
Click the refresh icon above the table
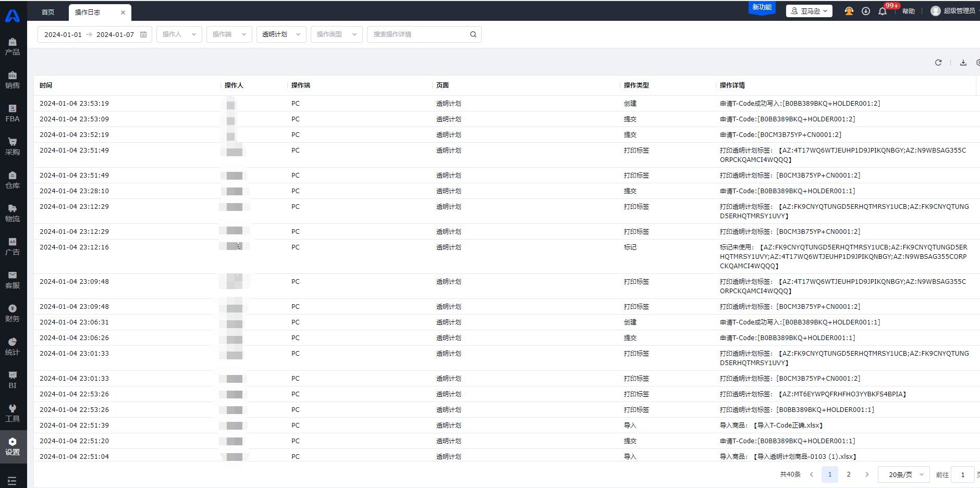(938, 62)
